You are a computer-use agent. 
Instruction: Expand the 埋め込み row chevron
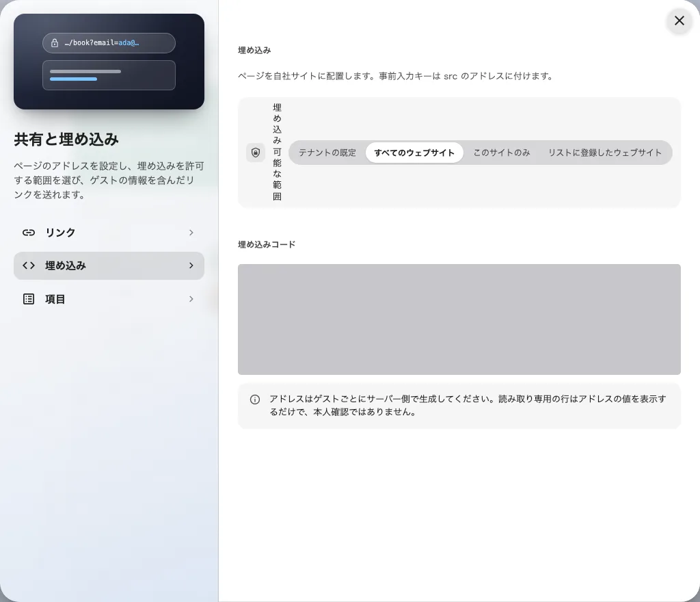pyautogui.click(x=191, y=265)
